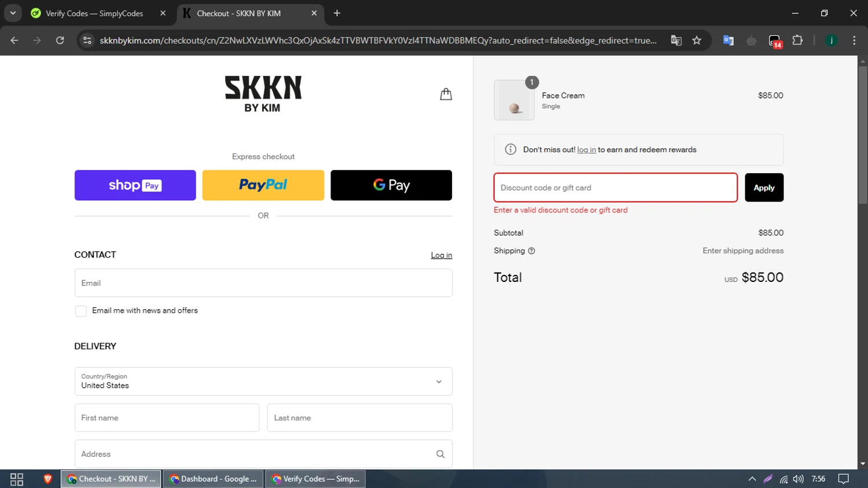868x488 pixels.
Task: Apply the discount code
Action: pyautogui.click(x=764, y=188)
